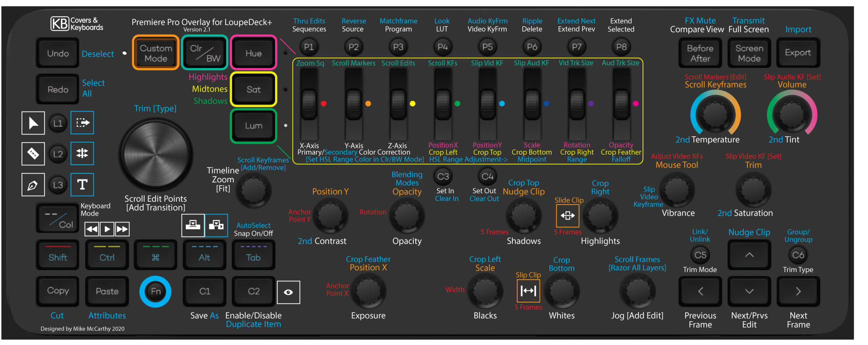This screenshot has height=345, width=868.
Task: Click the right chevron Next Frame key
Action: tap(798, 291)
